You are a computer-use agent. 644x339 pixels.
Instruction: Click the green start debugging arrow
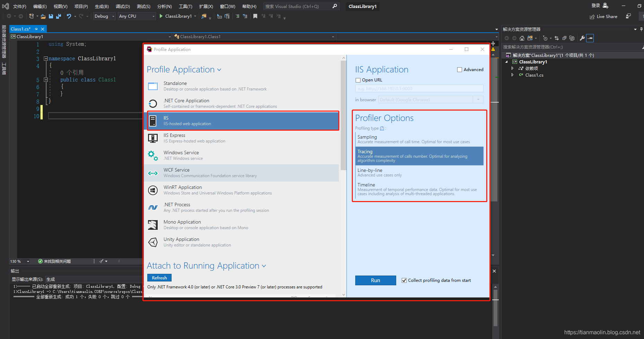click(161, 16)
